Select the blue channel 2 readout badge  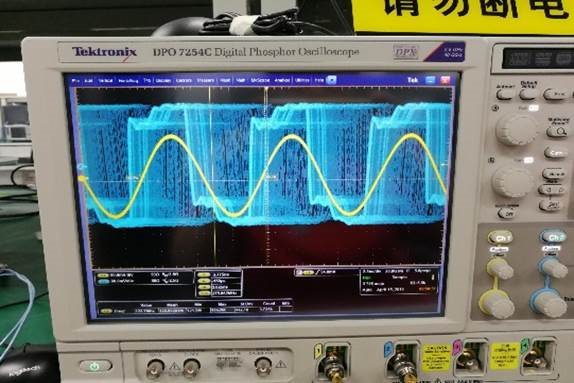[x=103, y=281]
